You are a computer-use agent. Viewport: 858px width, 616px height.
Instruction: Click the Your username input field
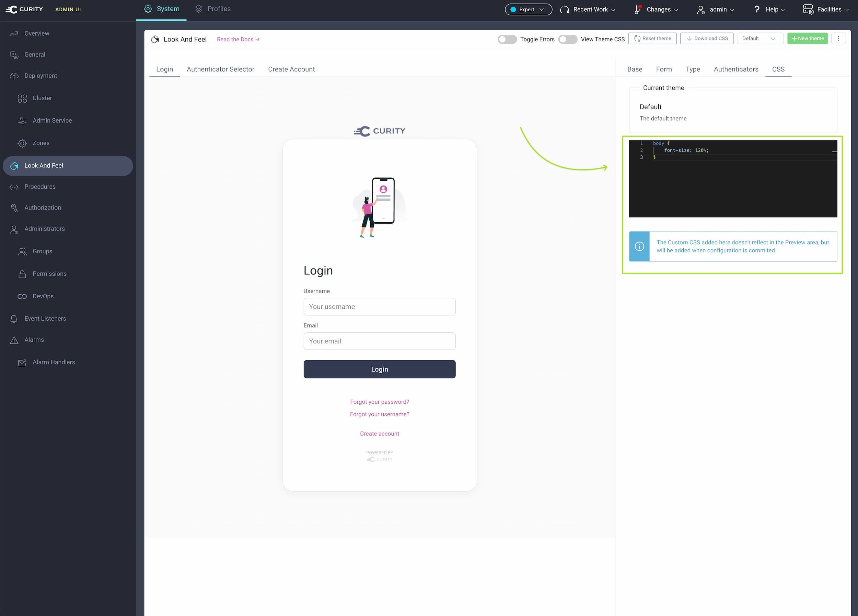click(x=380, y=307)
